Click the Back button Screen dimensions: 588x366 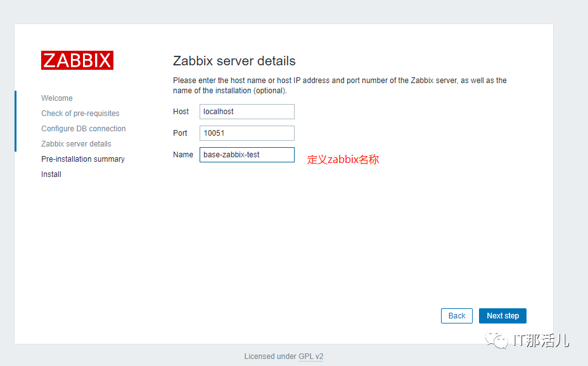pyautogui.click(x=457, y=316)
